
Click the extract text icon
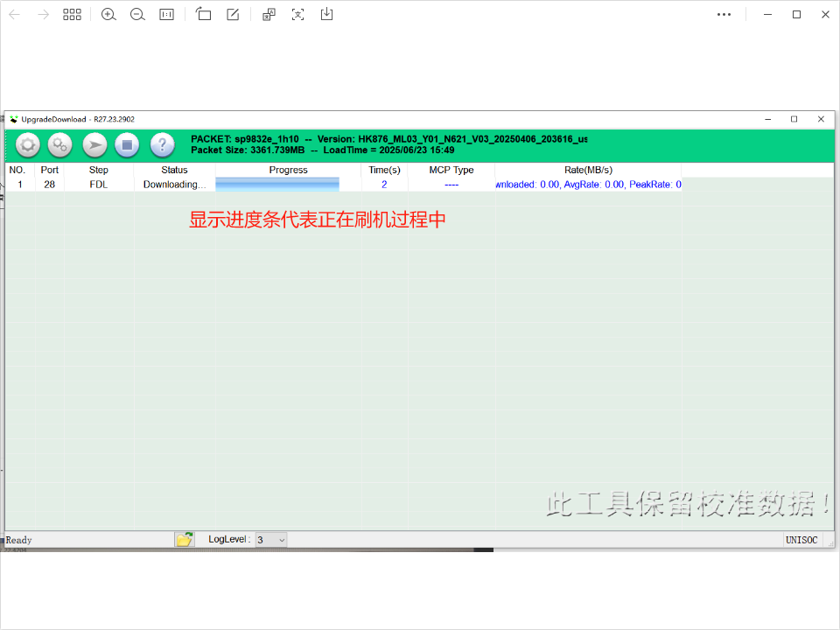297,15
